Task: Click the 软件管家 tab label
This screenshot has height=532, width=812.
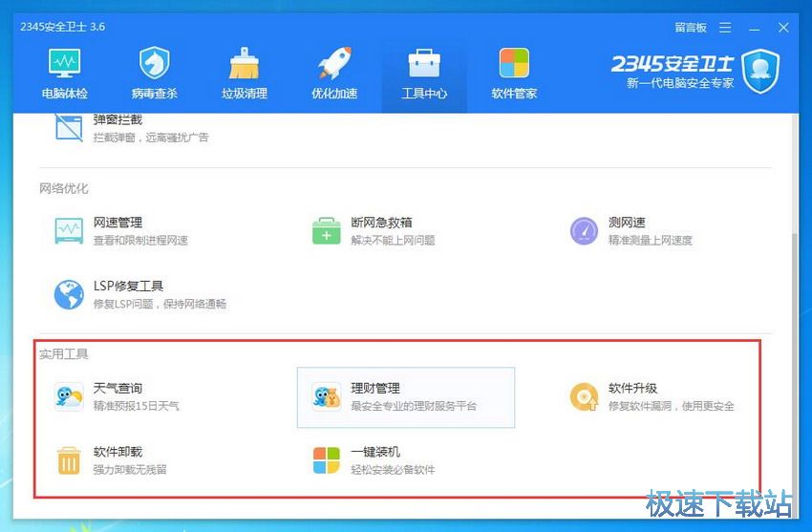Action: [x=514, y=94]
